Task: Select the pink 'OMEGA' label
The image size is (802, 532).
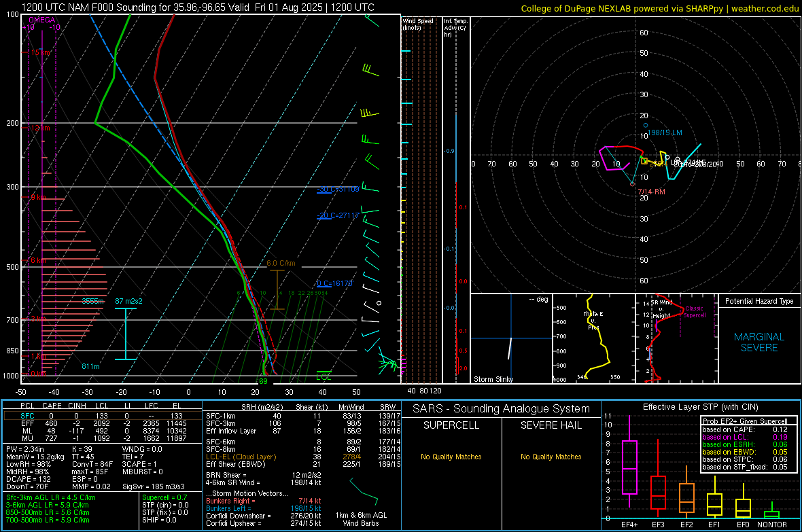Action: pos(42,20)
